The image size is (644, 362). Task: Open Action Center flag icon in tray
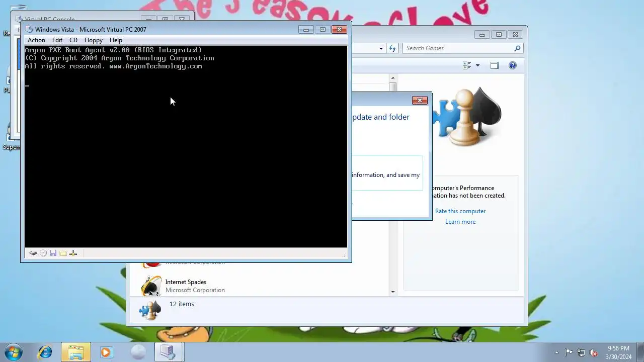coord(569,352)
